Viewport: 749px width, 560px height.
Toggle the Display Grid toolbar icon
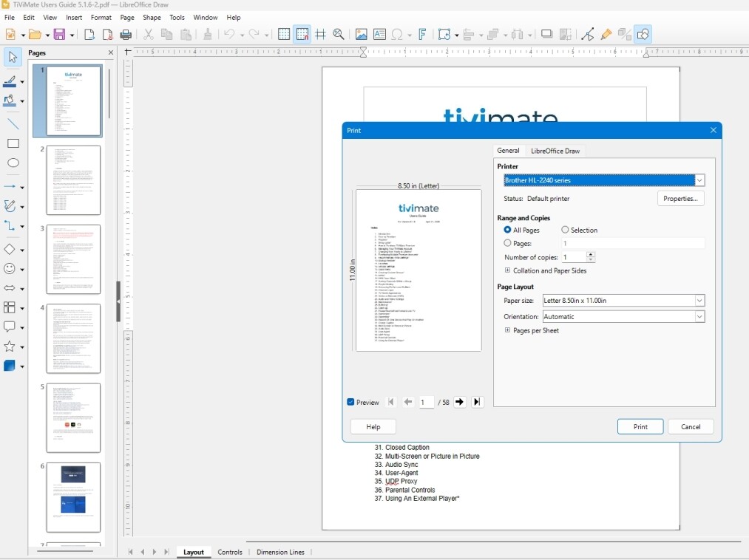284,35
